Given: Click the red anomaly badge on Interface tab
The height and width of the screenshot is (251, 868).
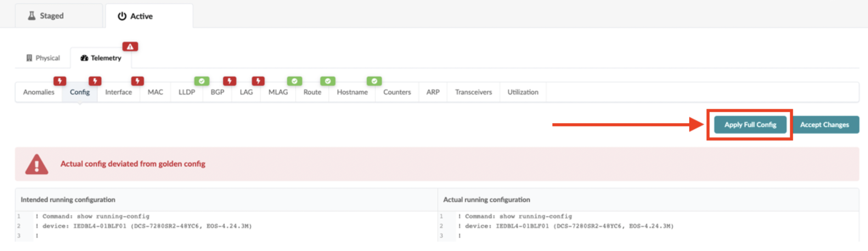Looking at the screenshot, I should coord(137,81).
